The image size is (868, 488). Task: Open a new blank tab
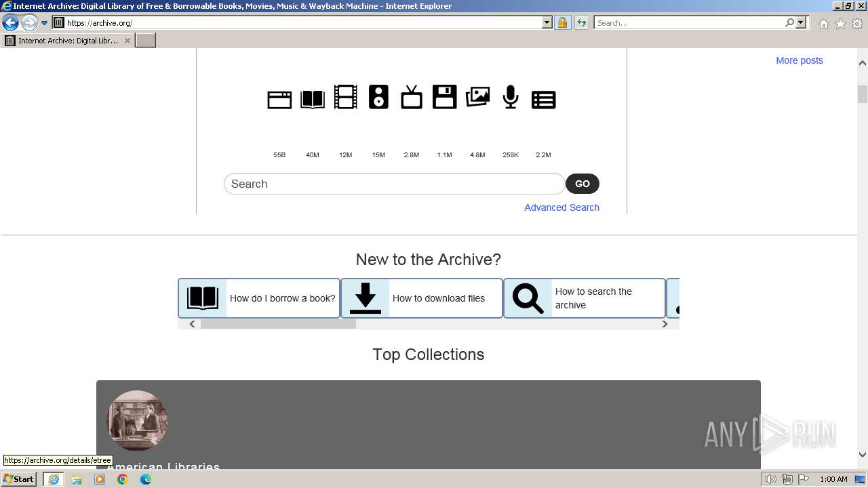tap(146, 41)
